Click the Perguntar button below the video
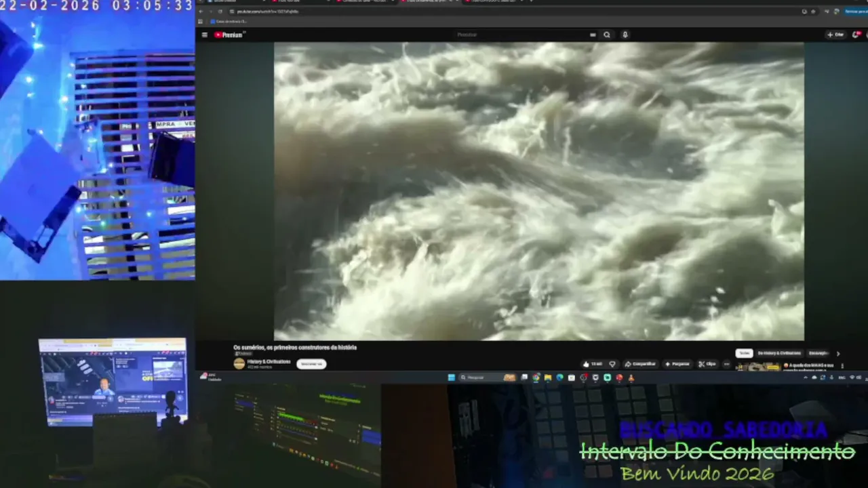 click(677, 364)
